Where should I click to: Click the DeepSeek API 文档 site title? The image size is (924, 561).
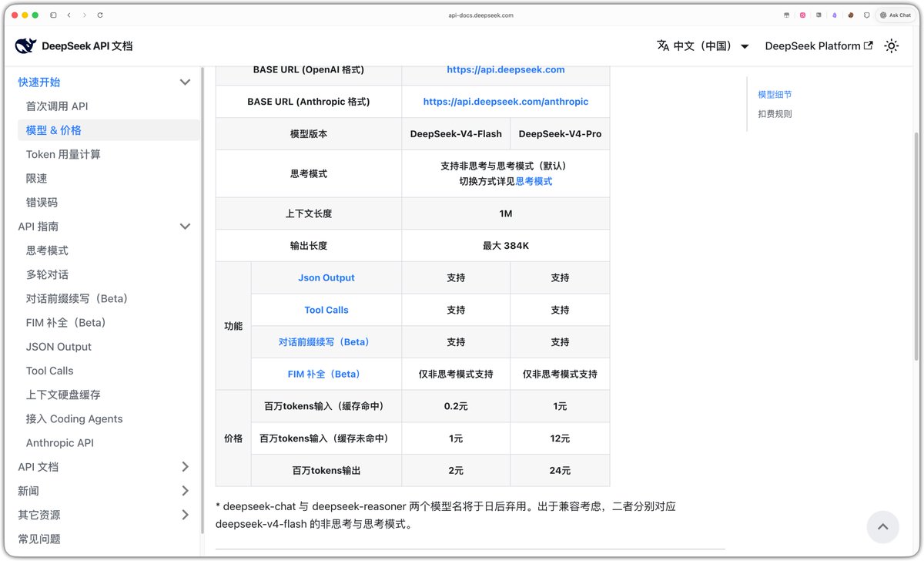(x=87, y=46)
